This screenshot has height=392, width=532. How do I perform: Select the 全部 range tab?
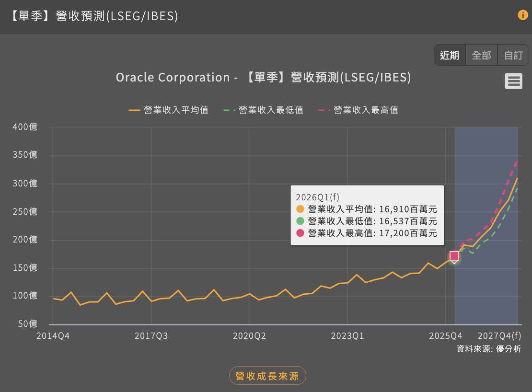click(x=481, y=55)
